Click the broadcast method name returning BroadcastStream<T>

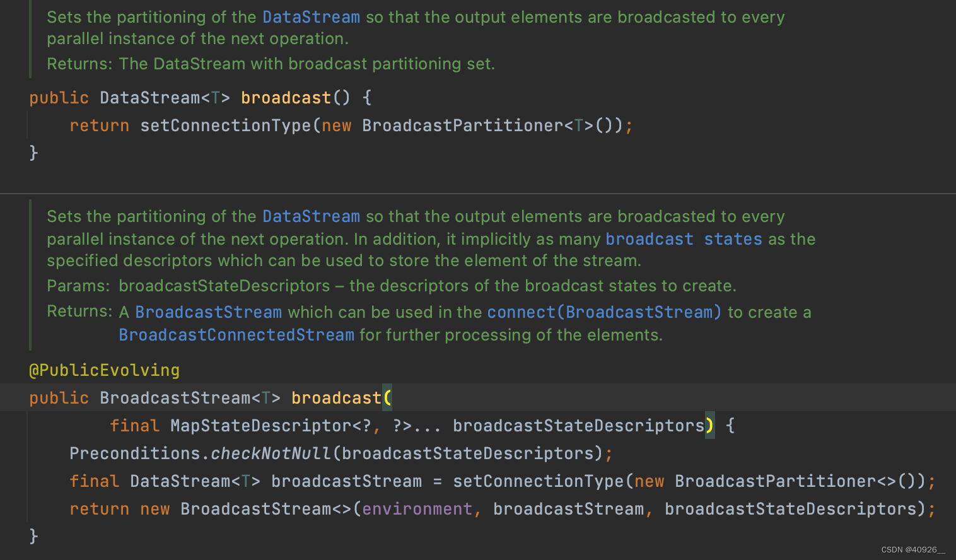click(x=336, y=398)
